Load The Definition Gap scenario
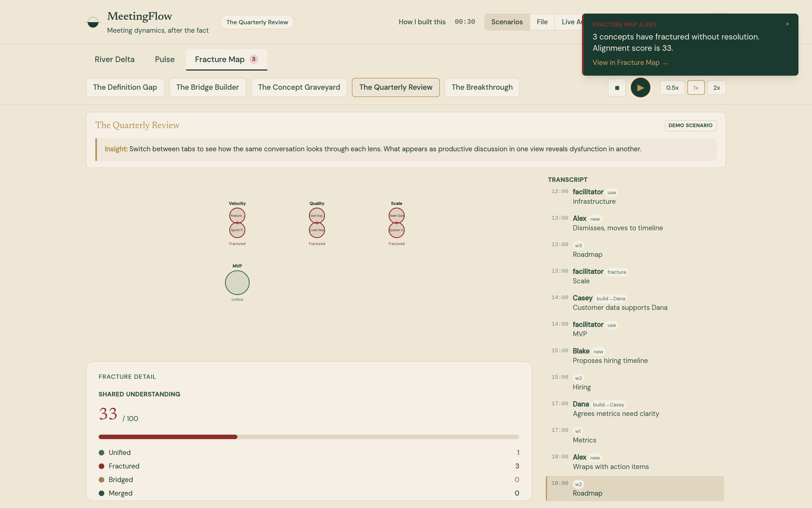Viewport: 812px width, 508px height. (125, 87)
